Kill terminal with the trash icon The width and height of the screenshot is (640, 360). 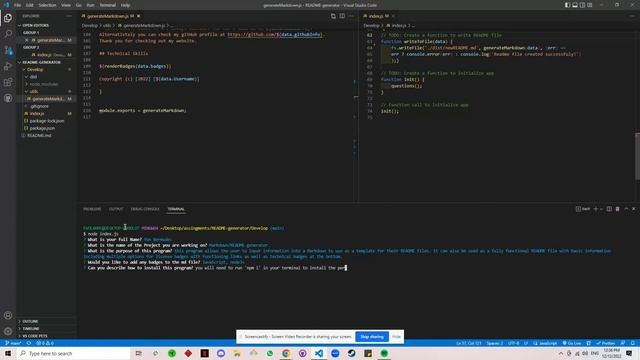point(618,209)
